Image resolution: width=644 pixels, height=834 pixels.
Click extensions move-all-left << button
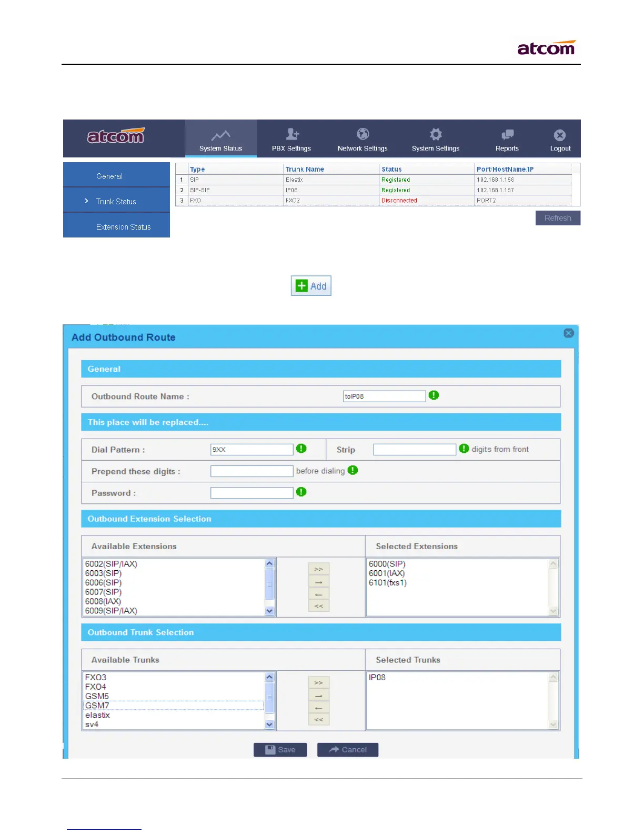[x=319, y=606]
